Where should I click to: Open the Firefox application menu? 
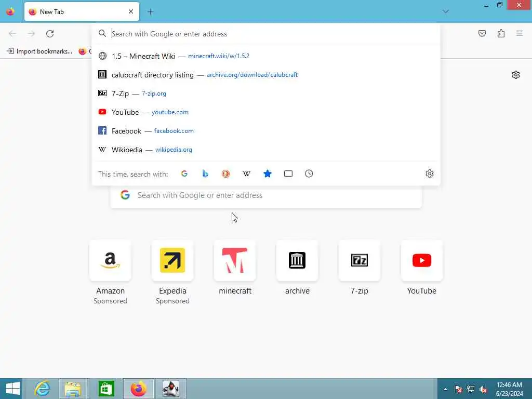tap(520, 33)
